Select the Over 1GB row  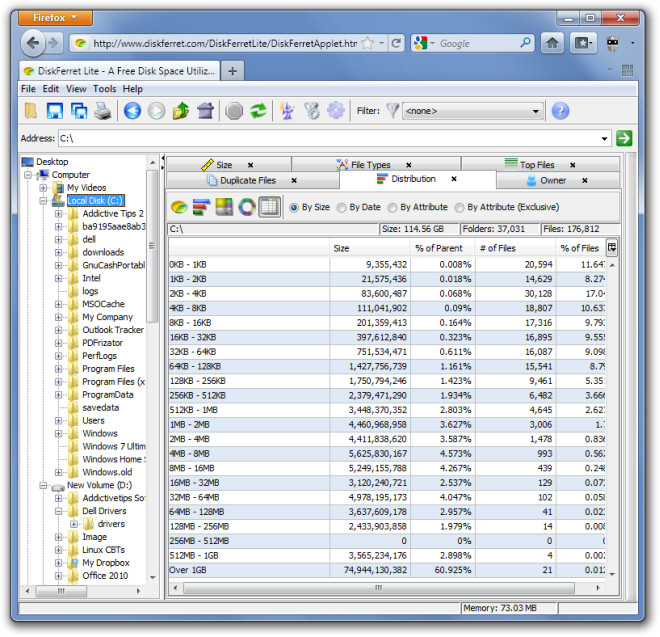[387, 570]
